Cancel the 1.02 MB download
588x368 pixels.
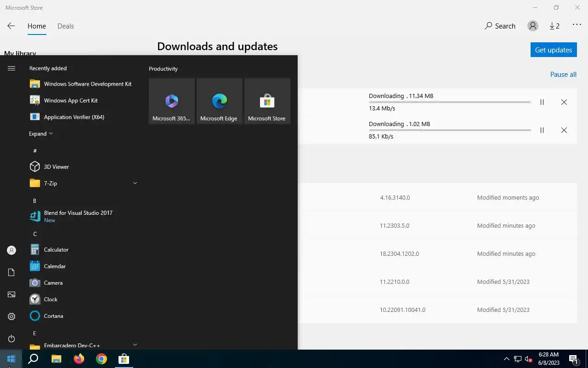pyautogui.click(x=564, y=130)
